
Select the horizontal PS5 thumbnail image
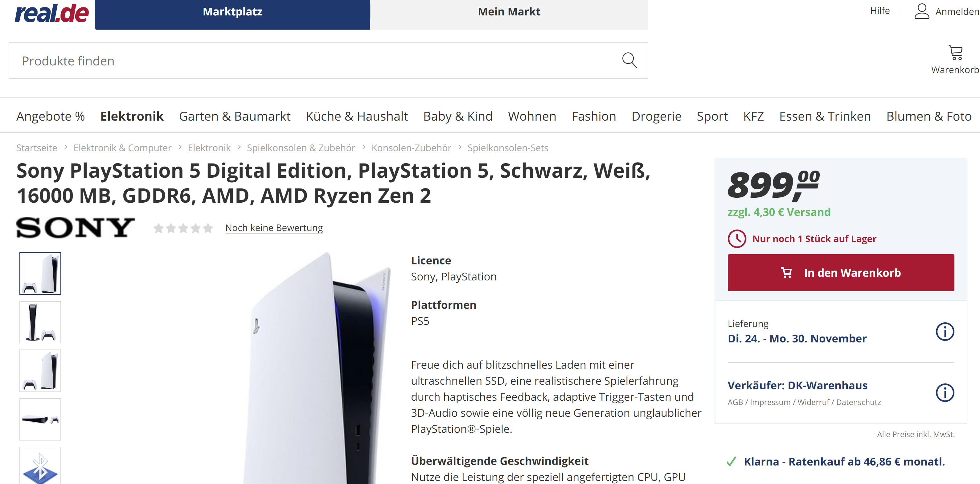point(40,419)
